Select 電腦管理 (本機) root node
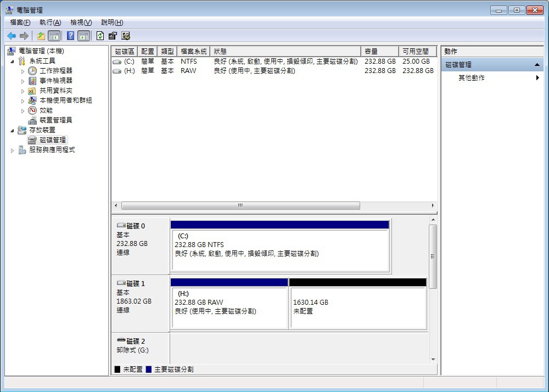The height and width of the screenshot is (392, 549). (x=41, y=51)
